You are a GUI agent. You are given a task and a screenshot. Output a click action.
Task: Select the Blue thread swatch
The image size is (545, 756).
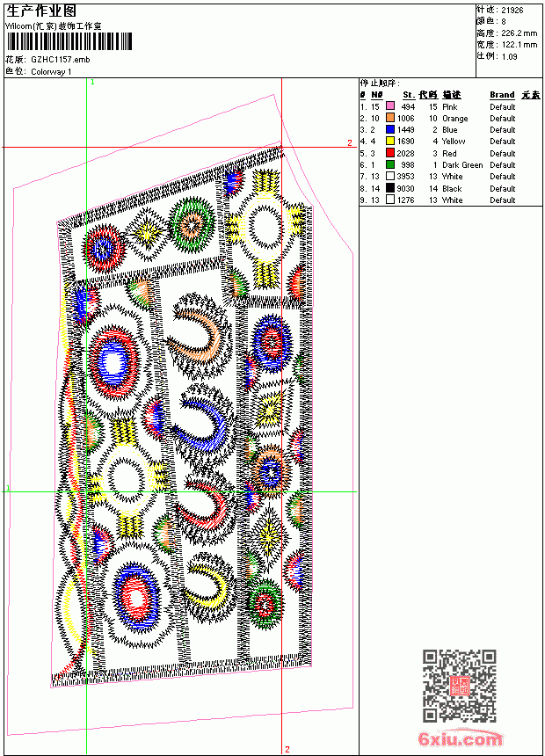pyautogui.click(x=389, y=129)
